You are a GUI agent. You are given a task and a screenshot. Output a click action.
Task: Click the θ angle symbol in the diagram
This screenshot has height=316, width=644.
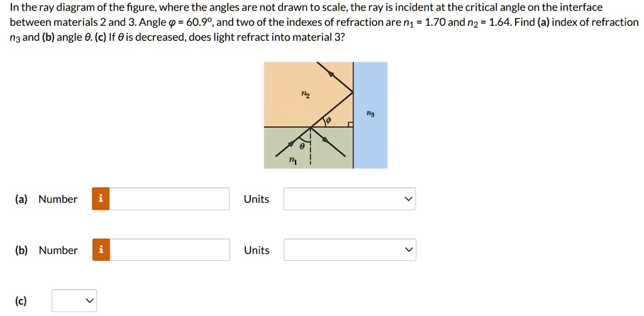click(303, 146)
